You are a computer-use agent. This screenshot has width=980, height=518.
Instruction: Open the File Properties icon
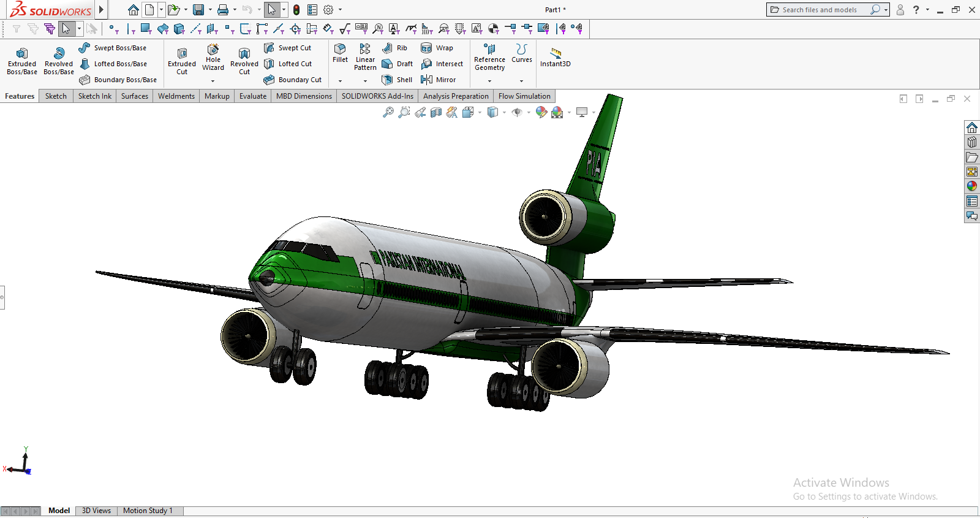[x=312, y=10]
